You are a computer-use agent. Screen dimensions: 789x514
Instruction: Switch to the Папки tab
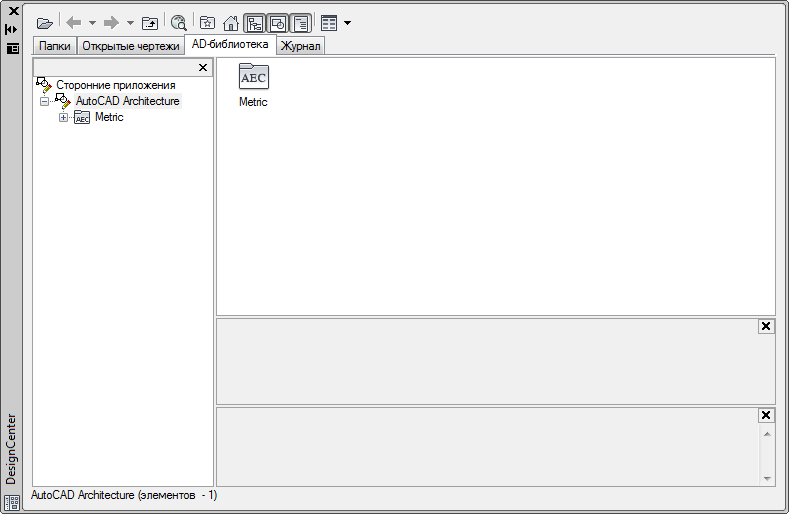55,46
